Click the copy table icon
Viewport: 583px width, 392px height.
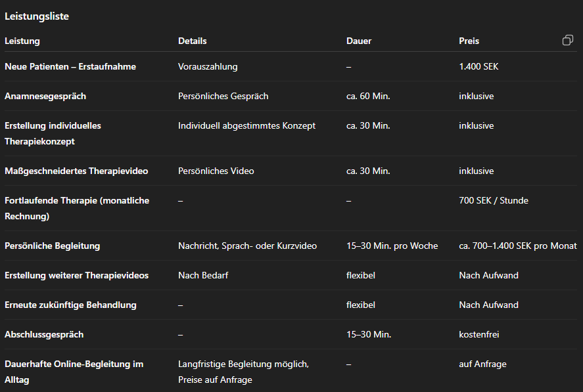(x=568, y=40)
